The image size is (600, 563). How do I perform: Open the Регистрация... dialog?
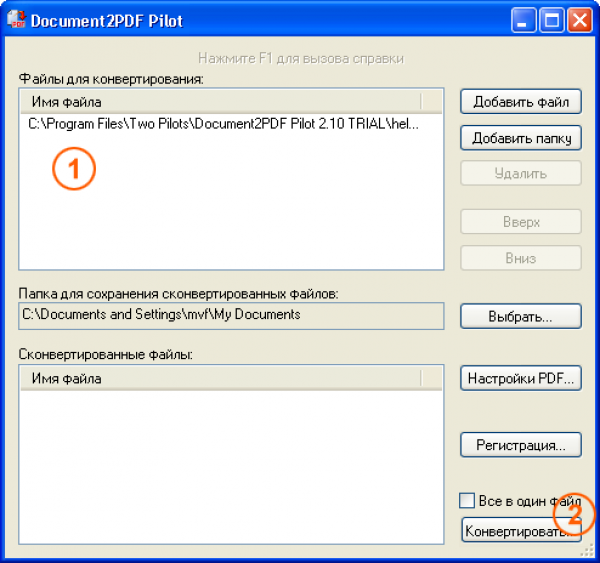(521, 445)
